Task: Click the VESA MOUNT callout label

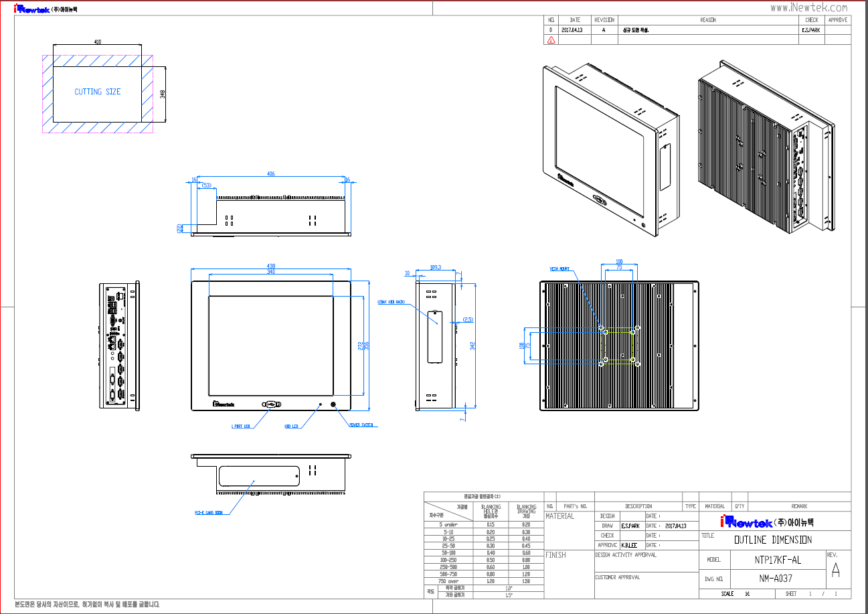Action: 559,268
